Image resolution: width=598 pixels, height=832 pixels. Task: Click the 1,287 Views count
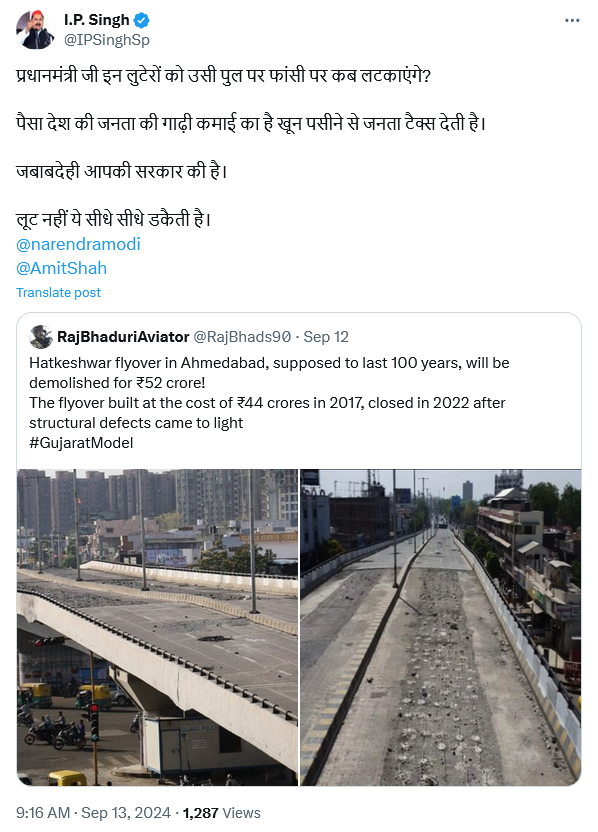click(221, 813)
